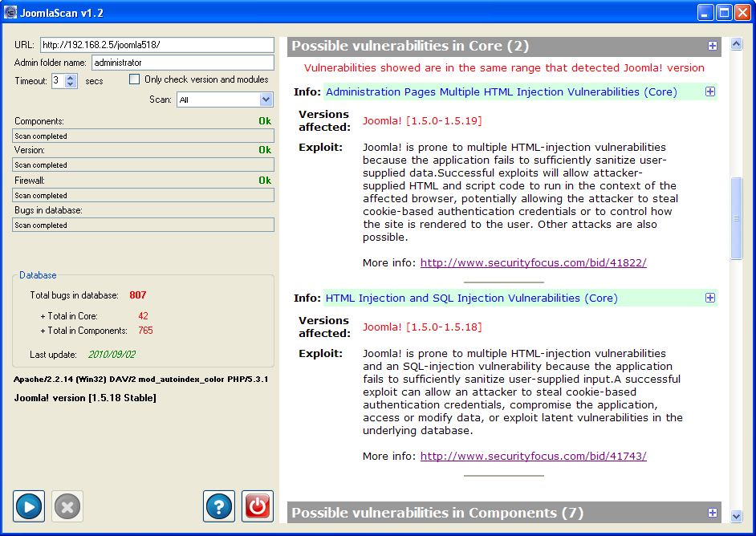Expand Possible vulnerabilities in Core section toggle
This screenshot has width=756, height=536.
tap(713, 46)
